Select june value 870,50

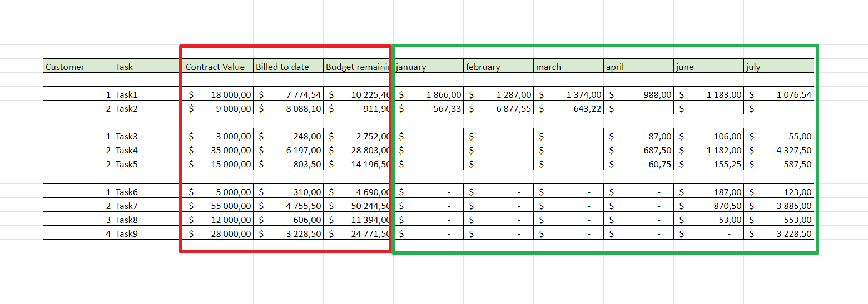coord(709,205)
